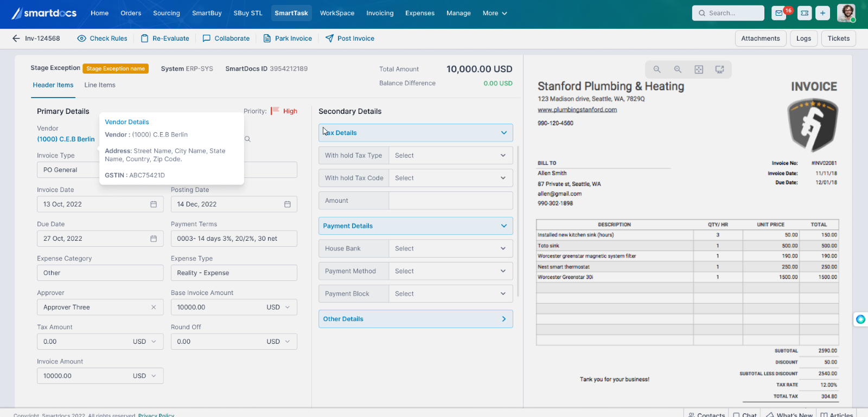The height and width of the screenshot is (417, 868).
Task: Click the red High priority flag
Action: (x=275, y=111)
